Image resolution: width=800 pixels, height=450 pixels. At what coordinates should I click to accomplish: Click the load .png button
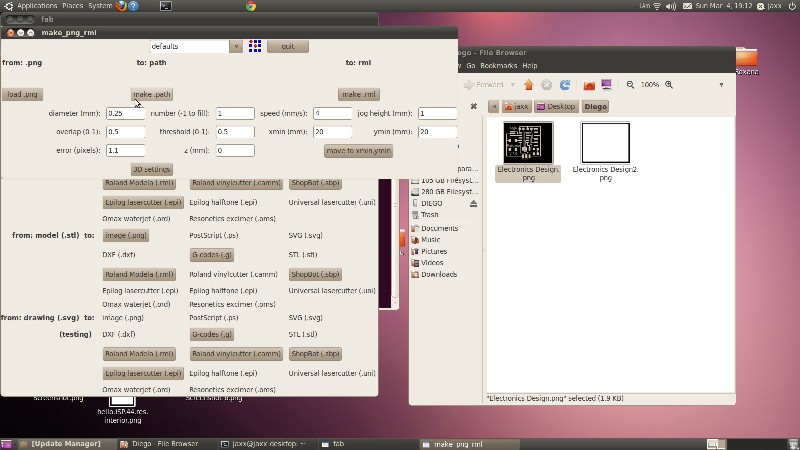point(22,94)
